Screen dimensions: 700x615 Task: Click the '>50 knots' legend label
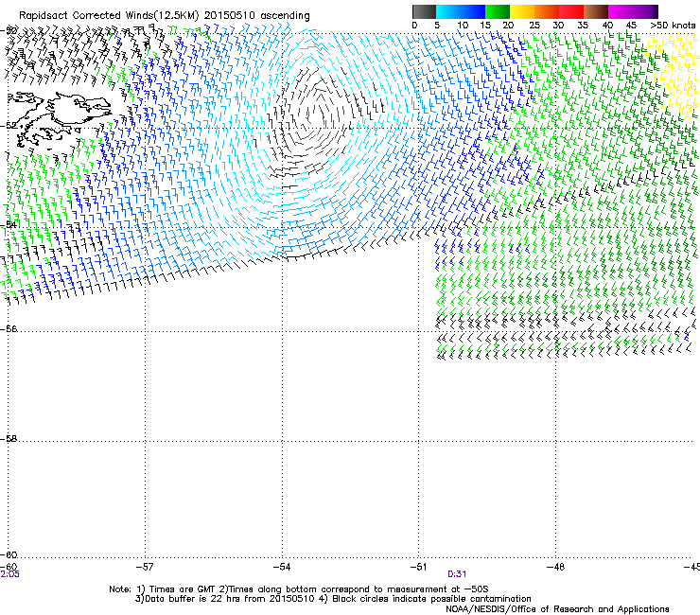[x=673, y=26]
